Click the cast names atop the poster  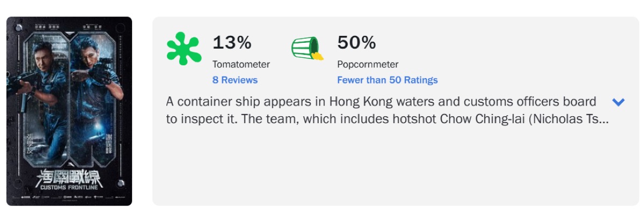coord(69,25)
